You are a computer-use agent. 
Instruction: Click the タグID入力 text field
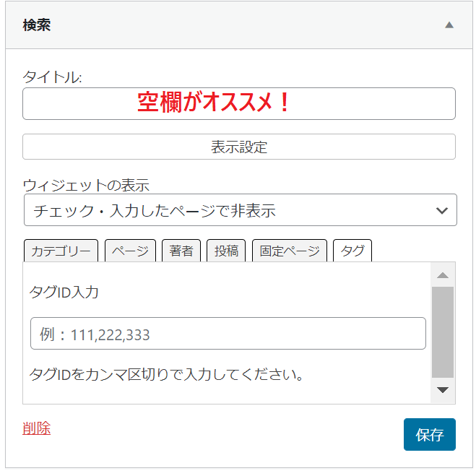(x=228, y=334)
